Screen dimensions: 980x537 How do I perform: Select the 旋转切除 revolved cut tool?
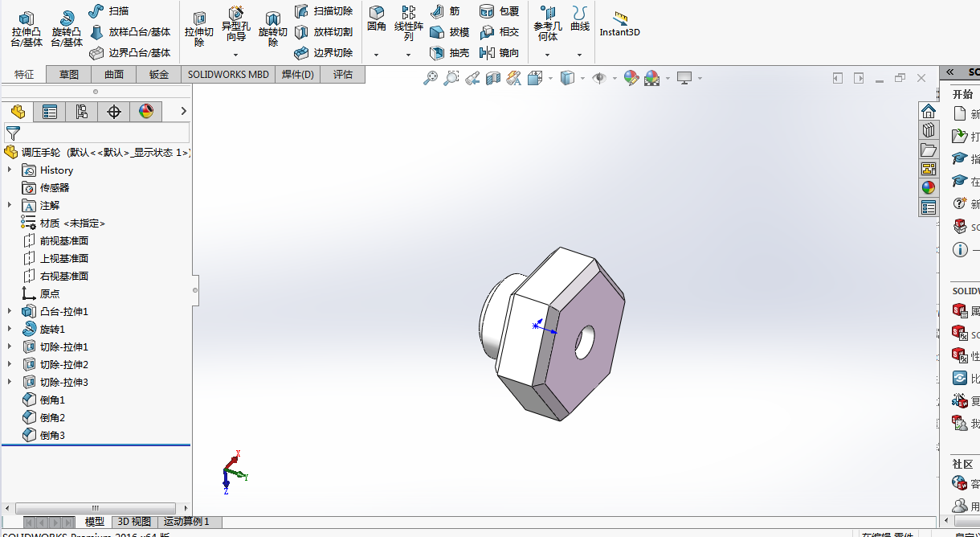(273, 29)
